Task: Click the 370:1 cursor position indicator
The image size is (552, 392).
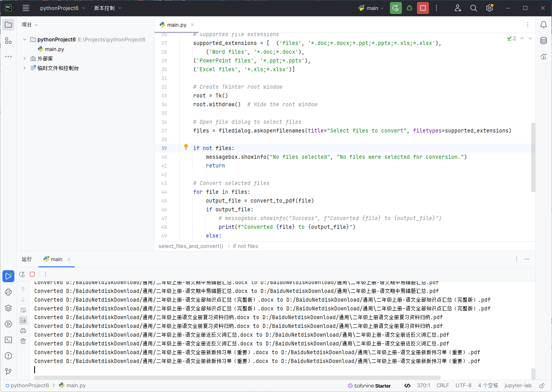Action: pos(423,386)
